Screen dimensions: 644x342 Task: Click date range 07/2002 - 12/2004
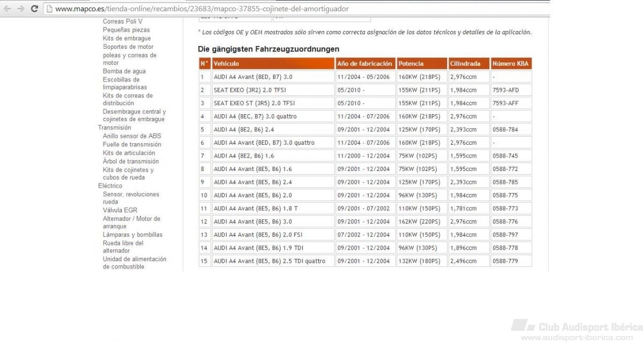click(363, 234)
